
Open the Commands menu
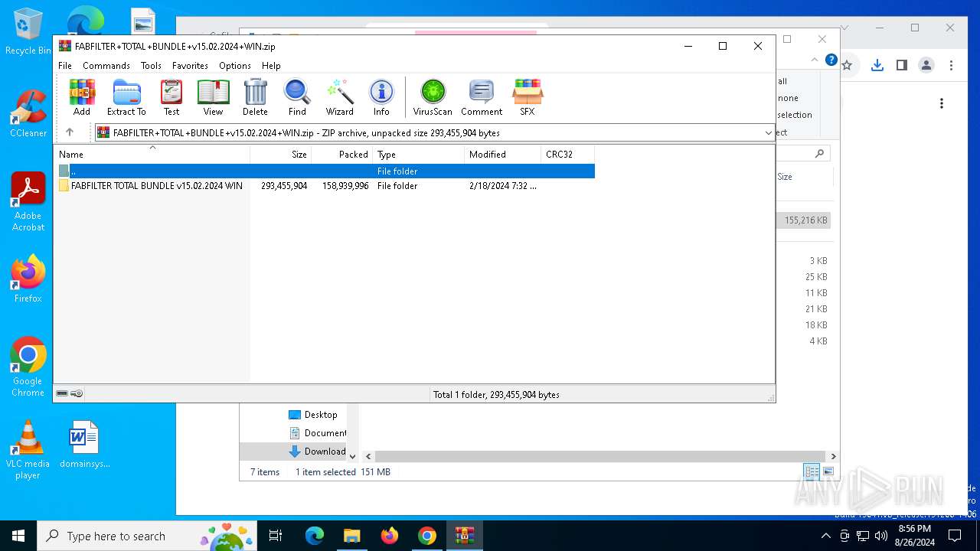(106, 66)
